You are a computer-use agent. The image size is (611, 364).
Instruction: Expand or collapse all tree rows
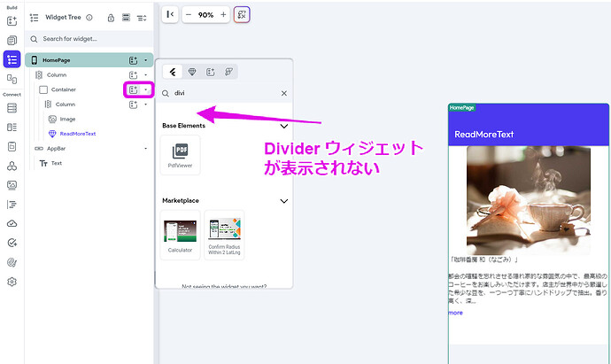click(x=142, y=18)
